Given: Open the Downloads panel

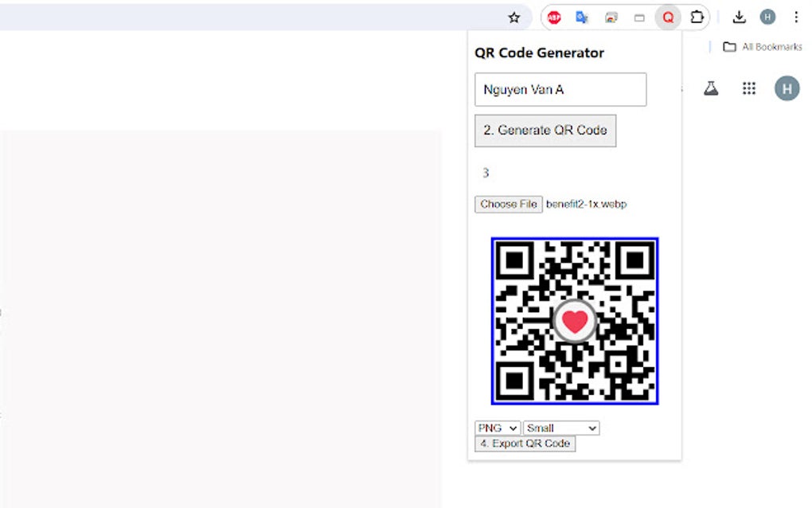Looking at the screenshot, I should coord(739,17).
